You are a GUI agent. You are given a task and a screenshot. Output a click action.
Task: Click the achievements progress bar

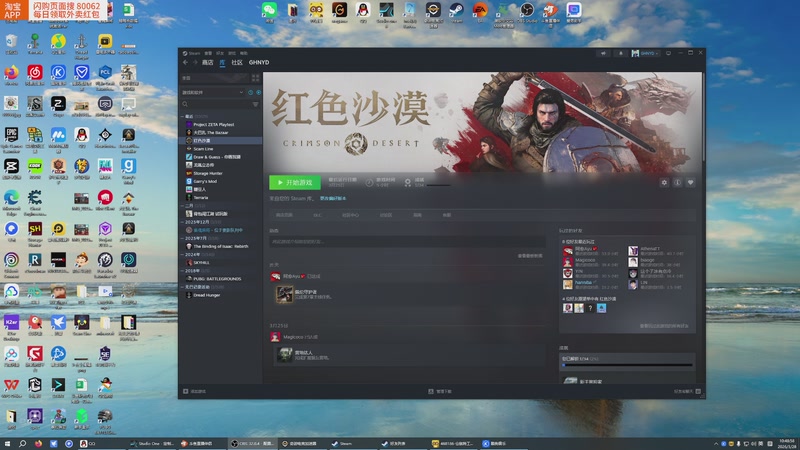coord(628,365)
